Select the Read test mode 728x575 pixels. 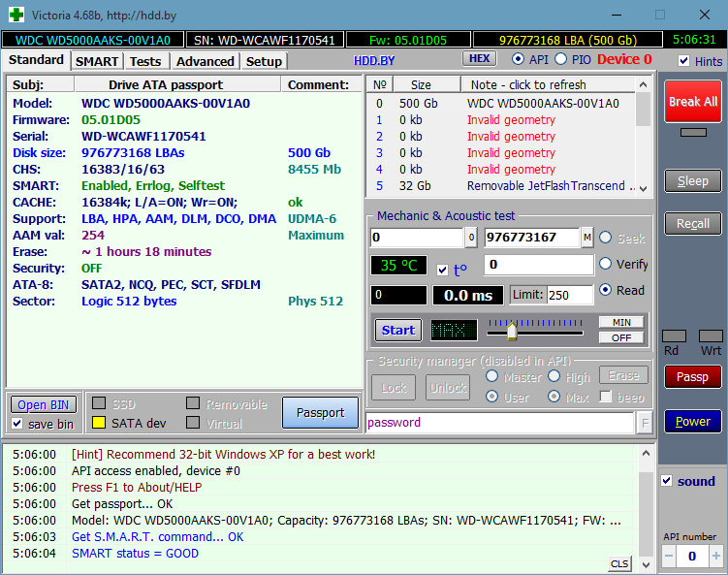tap(606, 290)
